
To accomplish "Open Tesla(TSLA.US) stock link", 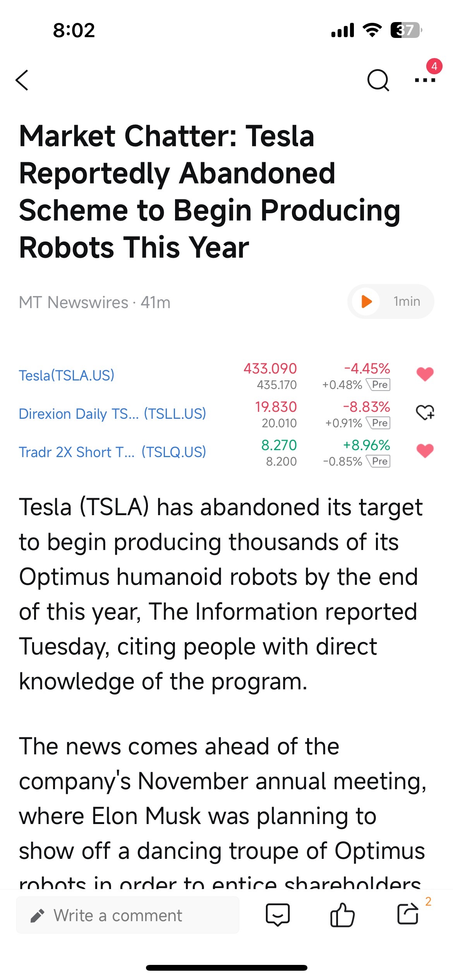I will (67, 375).
